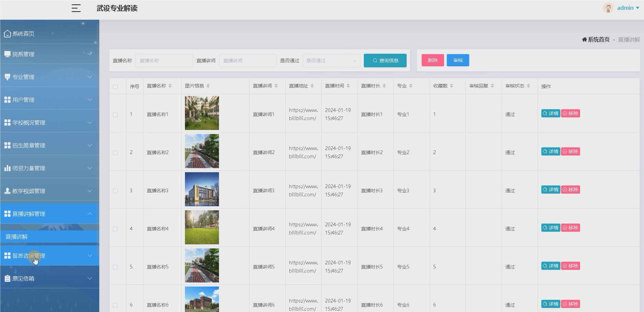Collapse 直播讲解管理 chevron
This screenshot has width=644, height=312.
(90, 214)
